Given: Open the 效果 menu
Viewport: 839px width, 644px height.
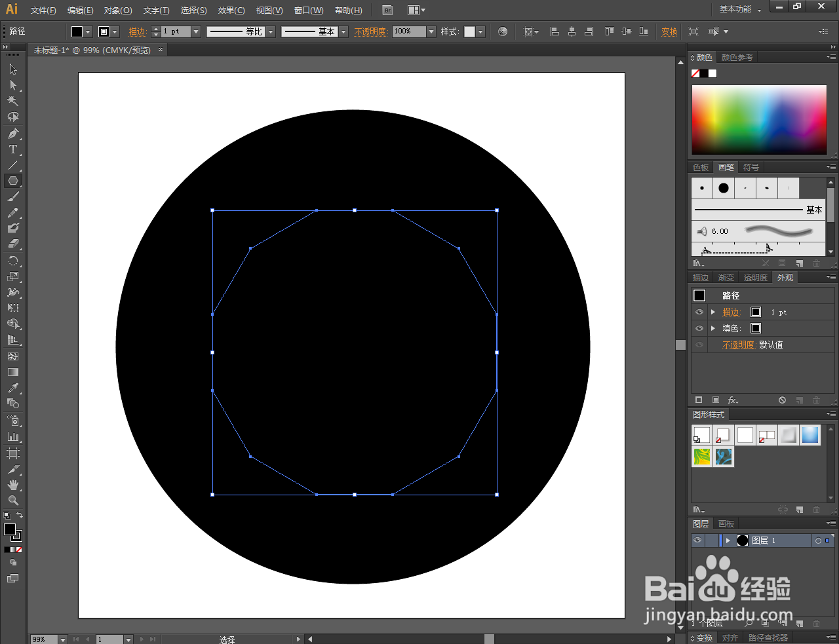Looking at the screenshot, I should coord(231,10).
